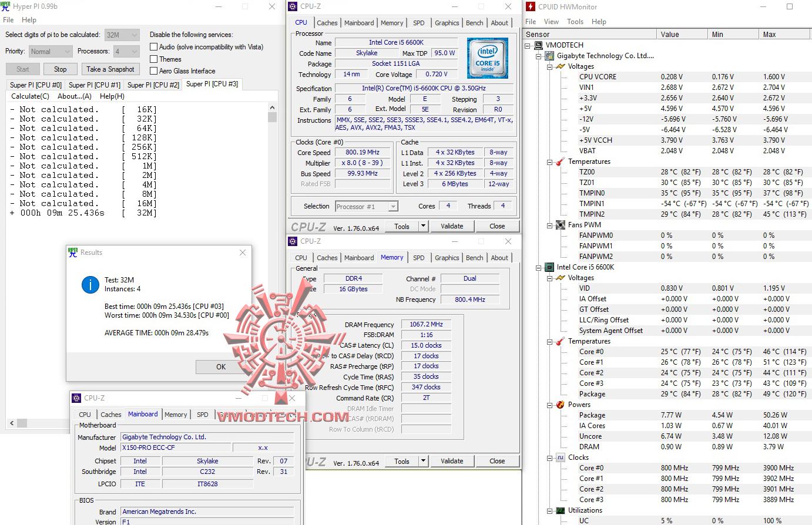This screenshot has height=525, width=812.
Task: Click the blue info icon in Results dialog
Action: [x=90, y=285]
